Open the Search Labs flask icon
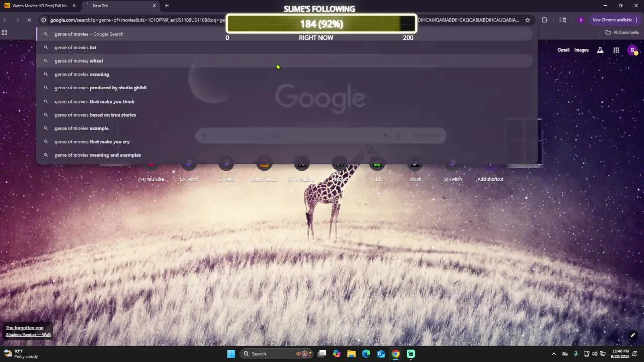 (x=600, y=50)
